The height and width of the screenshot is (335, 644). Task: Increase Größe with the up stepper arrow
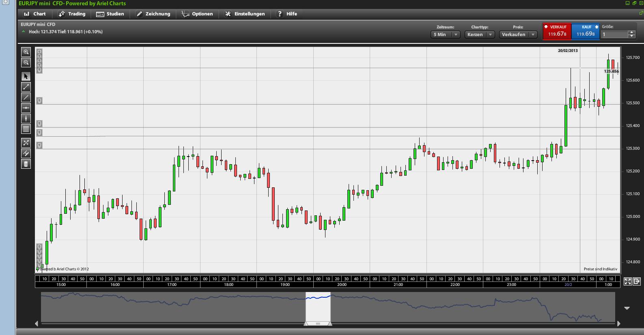[x=631, y=32]
